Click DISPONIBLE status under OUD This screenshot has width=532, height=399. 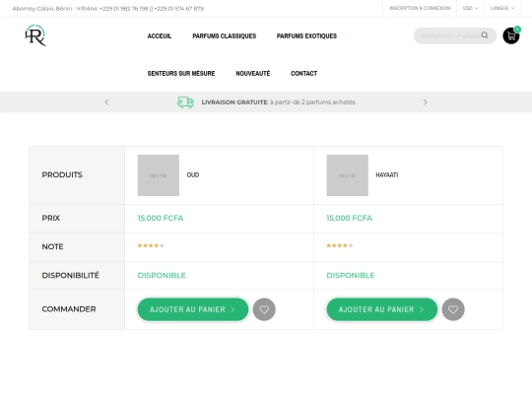click(162, 275)
